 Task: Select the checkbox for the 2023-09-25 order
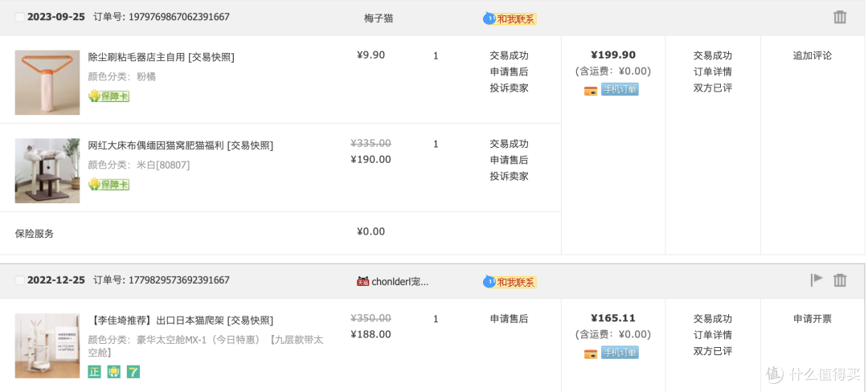(20, 17)
